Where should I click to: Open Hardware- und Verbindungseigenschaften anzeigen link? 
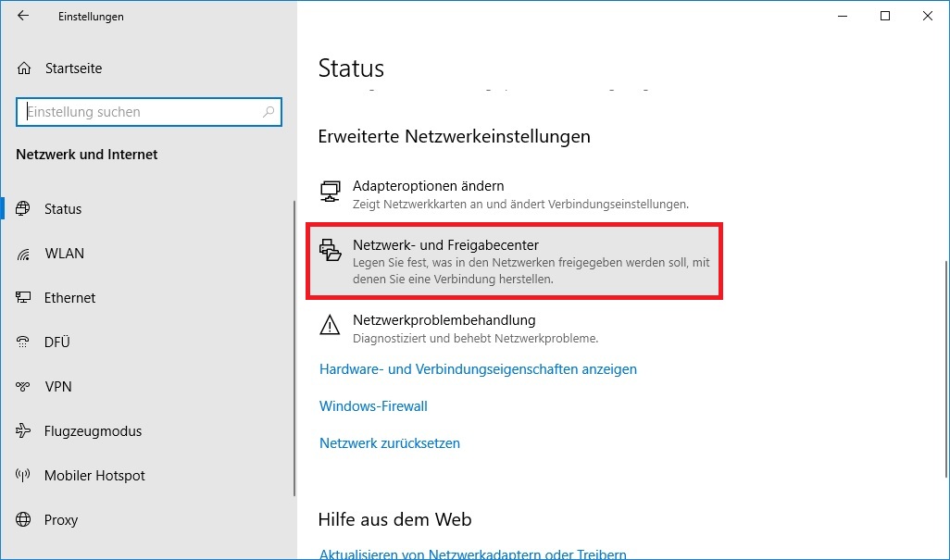pyautogui.click(x=478, y=369)
